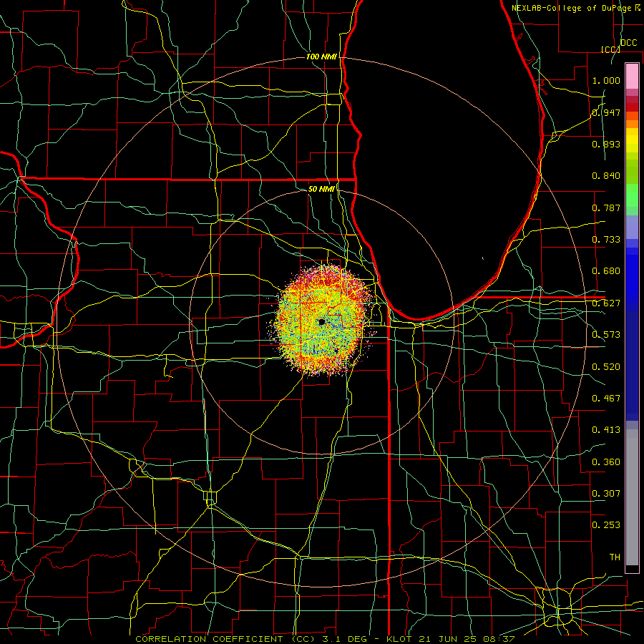This screenshot has width=644, height=644.
Task: Click the DCC label above the color bar
Action: 628,43
